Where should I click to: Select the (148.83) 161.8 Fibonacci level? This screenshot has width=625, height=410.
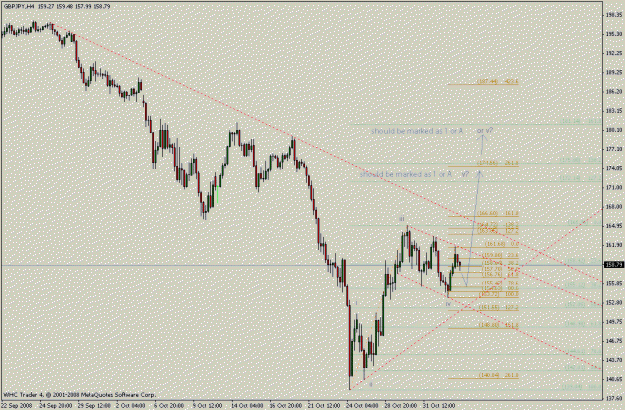coord(498,325)
